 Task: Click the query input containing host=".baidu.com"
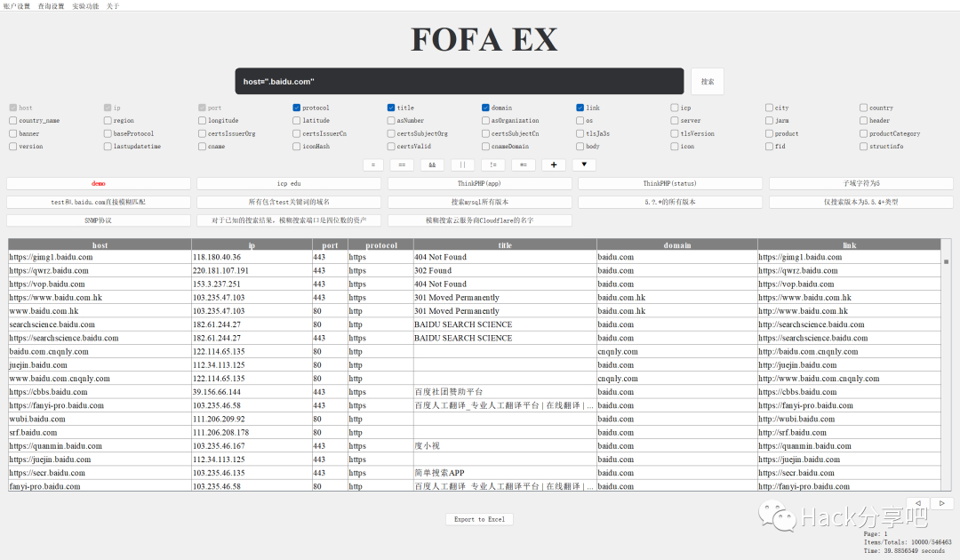point(460,82)
